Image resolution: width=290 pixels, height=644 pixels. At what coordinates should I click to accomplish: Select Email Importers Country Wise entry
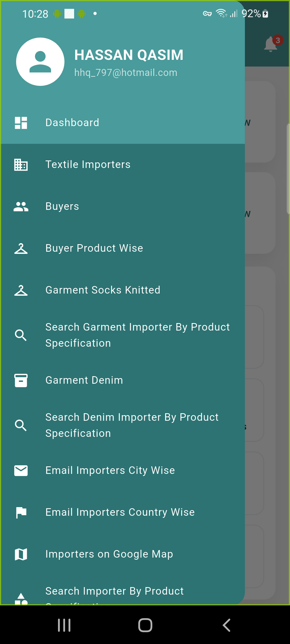120,512
